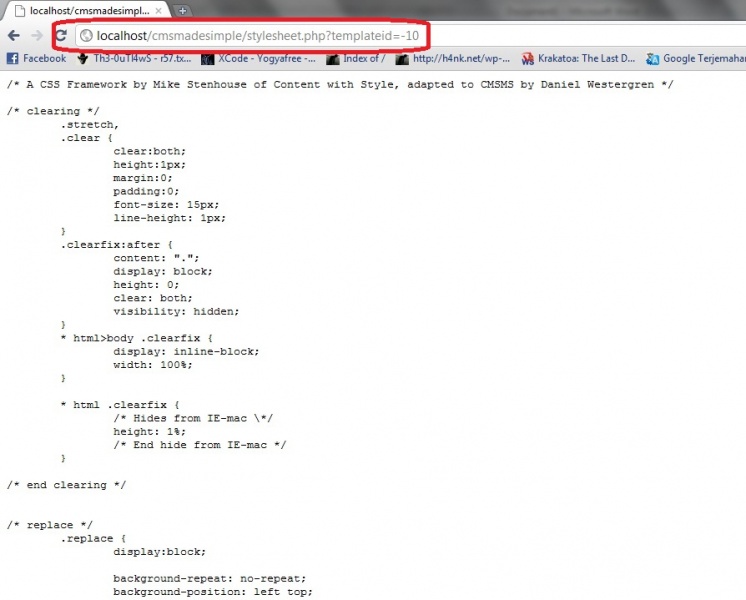The width and height of the screenshot is (746, 600).
Task: Click the browser Forward arrow
Action: pyautogui.click(x=37, y=35)
